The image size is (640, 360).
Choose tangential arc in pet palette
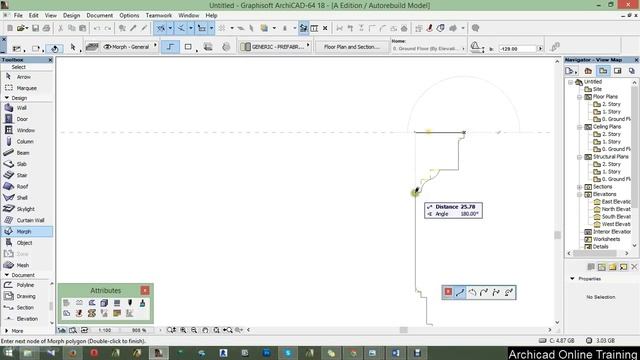pyautogui.click(x=484, y=292)
